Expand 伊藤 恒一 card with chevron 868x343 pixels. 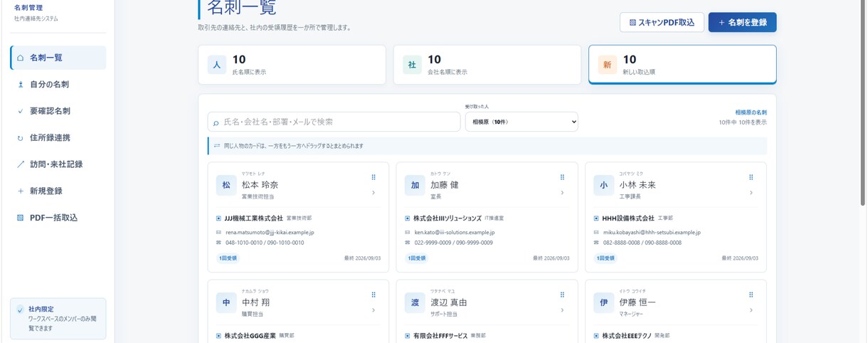(751, 310)
